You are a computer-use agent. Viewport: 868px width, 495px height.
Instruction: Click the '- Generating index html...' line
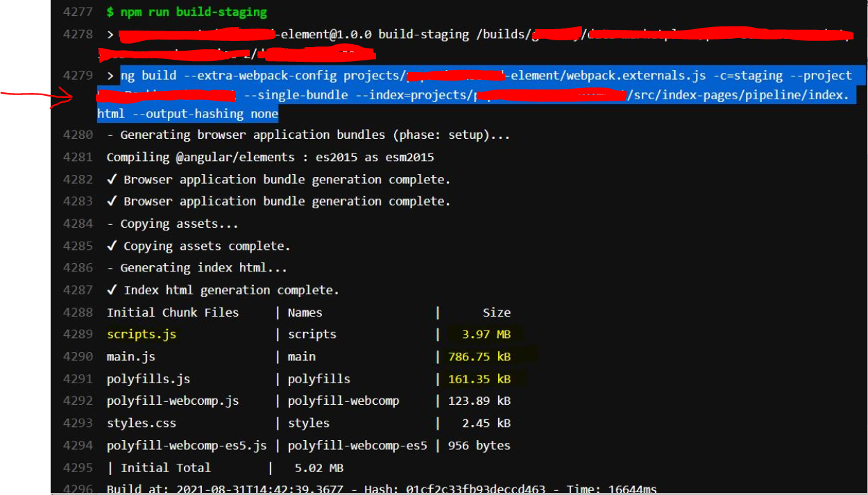(197, 268)
